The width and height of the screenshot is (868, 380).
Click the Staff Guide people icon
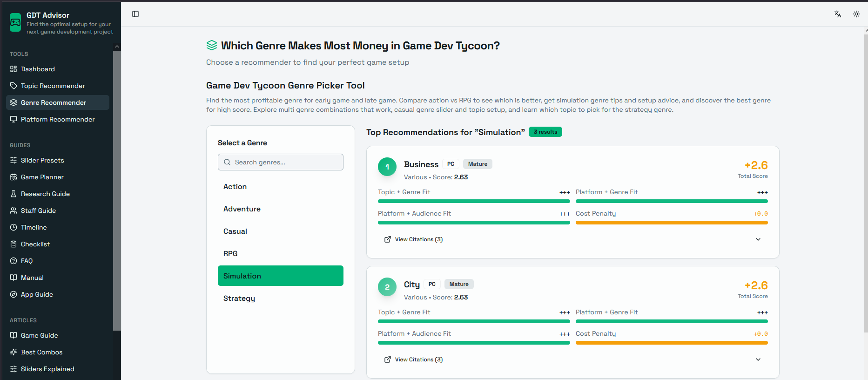(x=13, y=210)
